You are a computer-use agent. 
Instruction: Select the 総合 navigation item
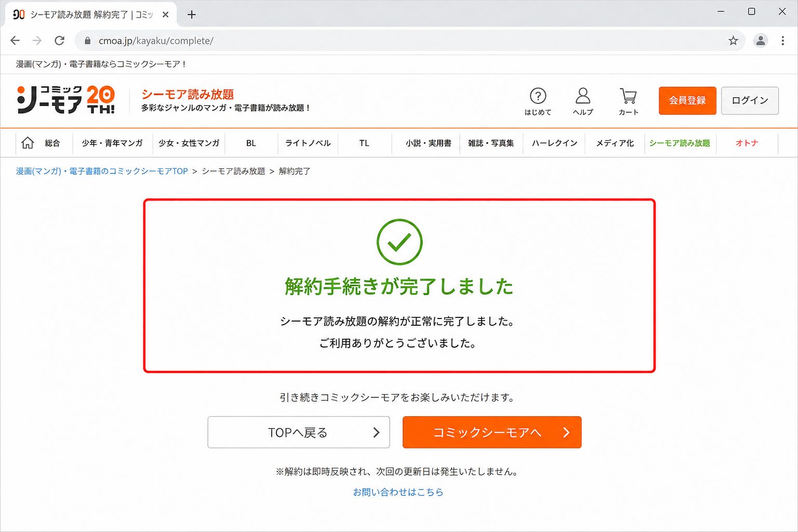[x=52, y=143]
